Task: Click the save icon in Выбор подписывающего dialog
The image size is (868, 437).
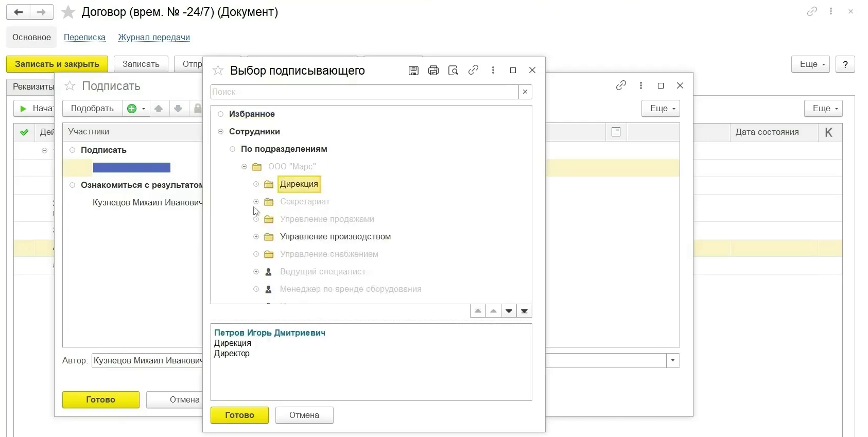Action: click(413, 71)
